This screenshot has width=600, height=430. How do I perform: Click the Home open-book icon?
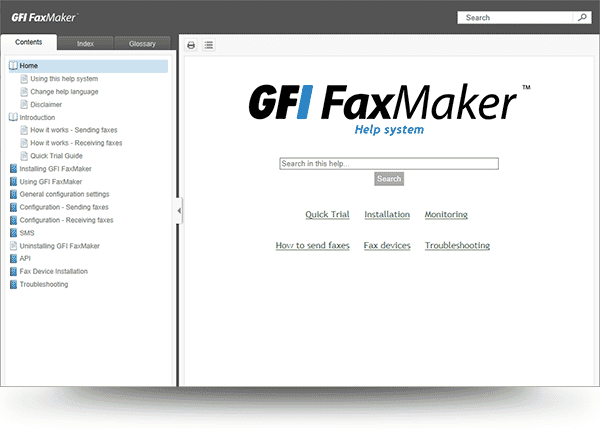(x=13, y=66)
